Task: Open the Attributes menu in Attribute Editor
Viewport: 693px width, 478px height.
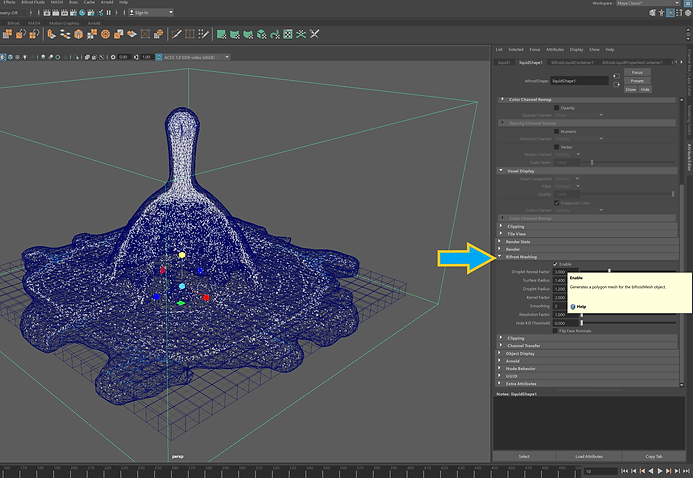Action: click(x=555, y=49)
